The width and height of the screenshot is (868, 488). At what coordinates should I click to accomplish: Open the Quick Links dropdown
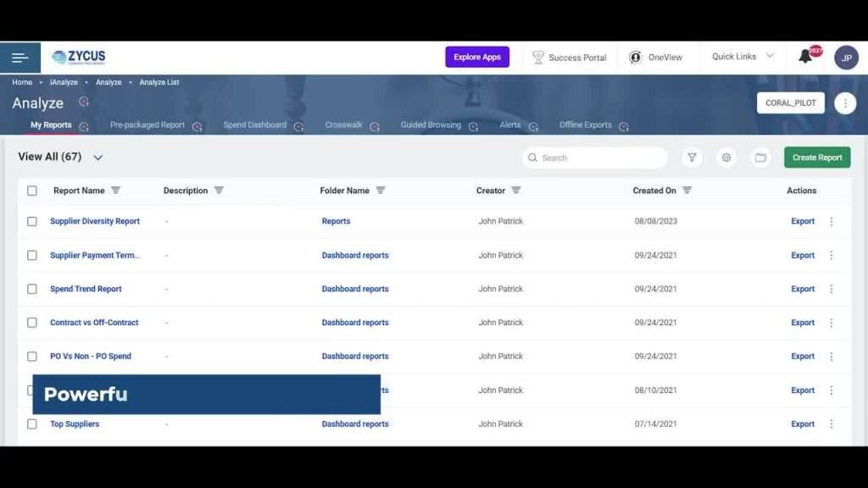tap(741, 57)
